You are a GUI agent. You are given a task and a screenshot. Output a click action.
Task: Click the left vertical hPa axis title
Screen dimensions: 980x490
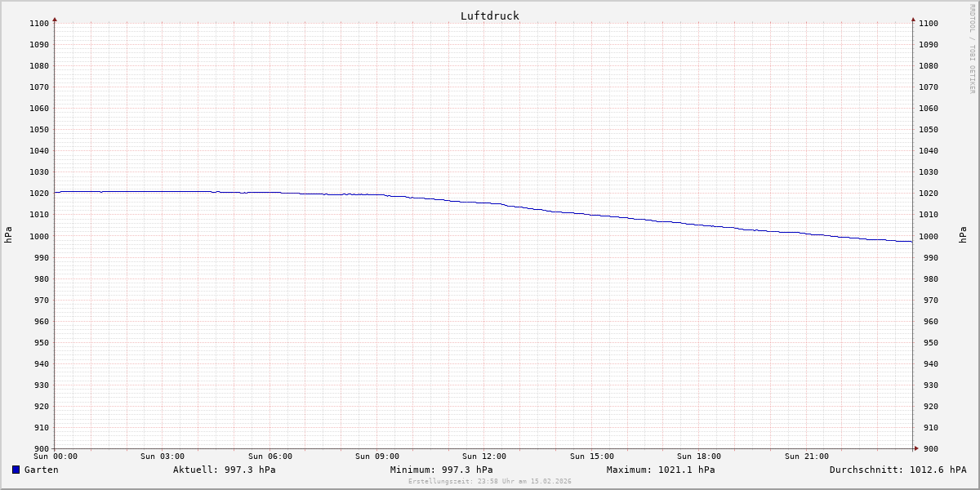[8, 235]
